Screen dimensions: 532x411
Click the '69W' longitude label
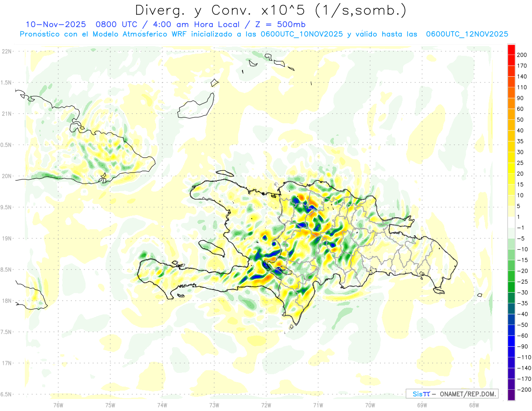click(422, 405)
